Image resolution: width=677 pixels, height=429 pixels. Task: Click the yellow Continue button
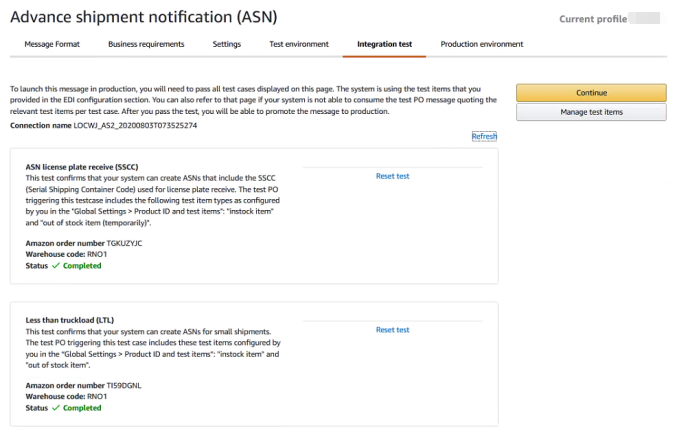(x=591, y=93)
